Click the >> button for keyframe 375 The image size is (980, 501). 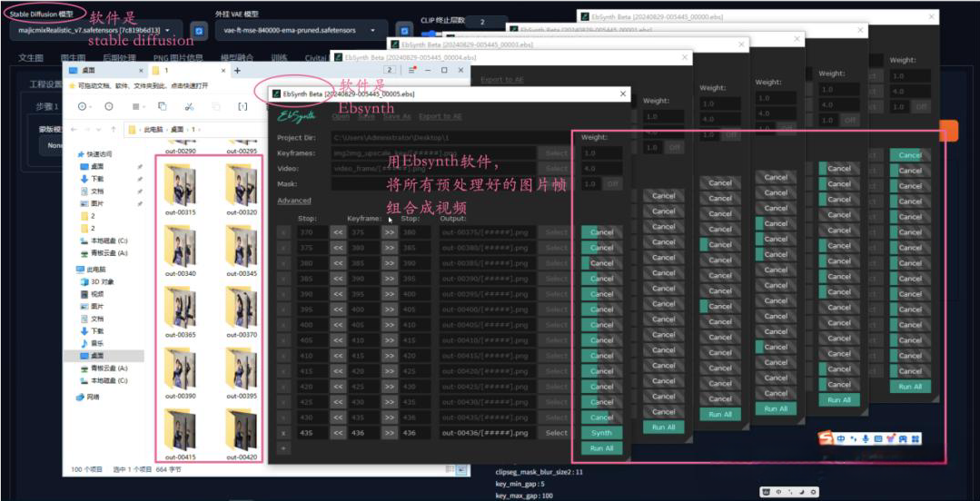[x=389, y=231]
